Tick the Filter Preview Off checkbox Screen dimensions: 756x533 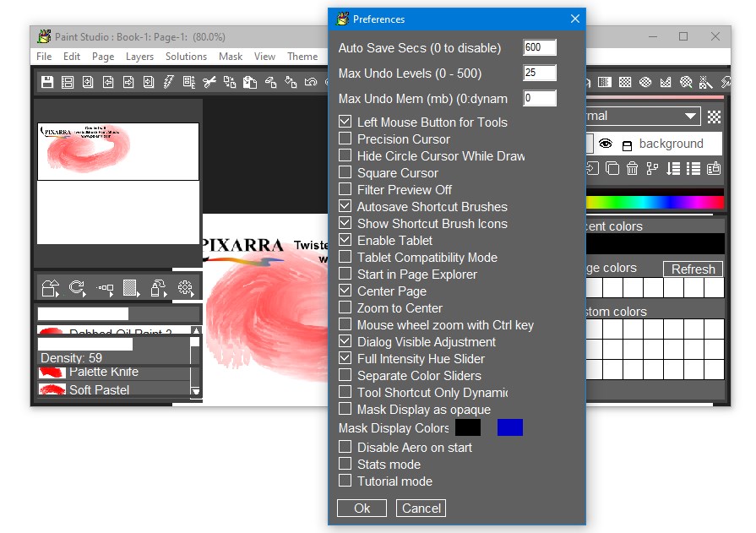tap(345, 189)
